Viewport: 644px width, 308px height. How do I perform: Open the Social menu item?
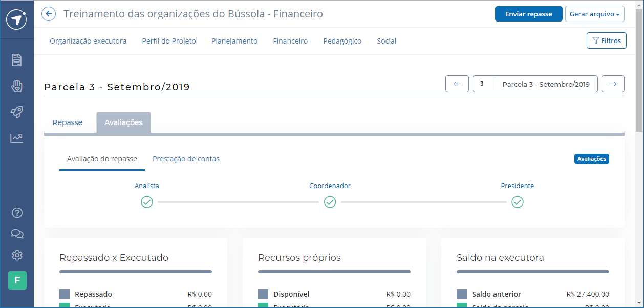[x=387, y=41]
